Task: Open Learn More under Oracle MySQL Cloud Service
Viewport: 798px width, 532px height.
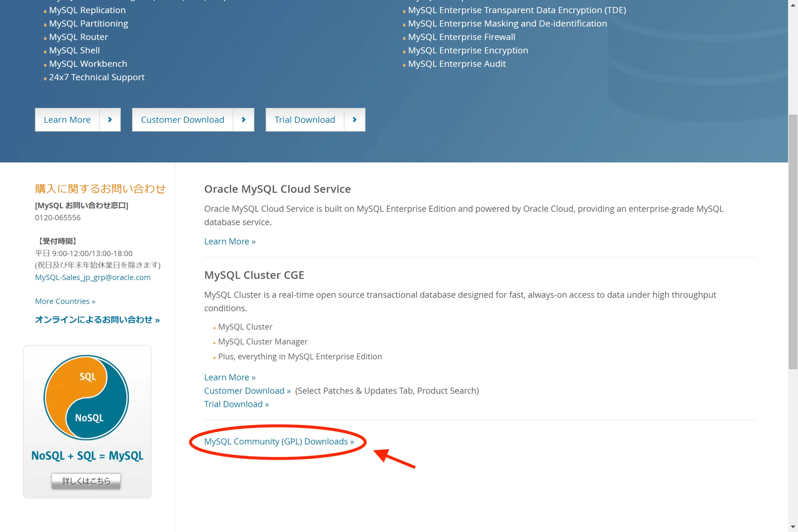Action: click(230, 241)
